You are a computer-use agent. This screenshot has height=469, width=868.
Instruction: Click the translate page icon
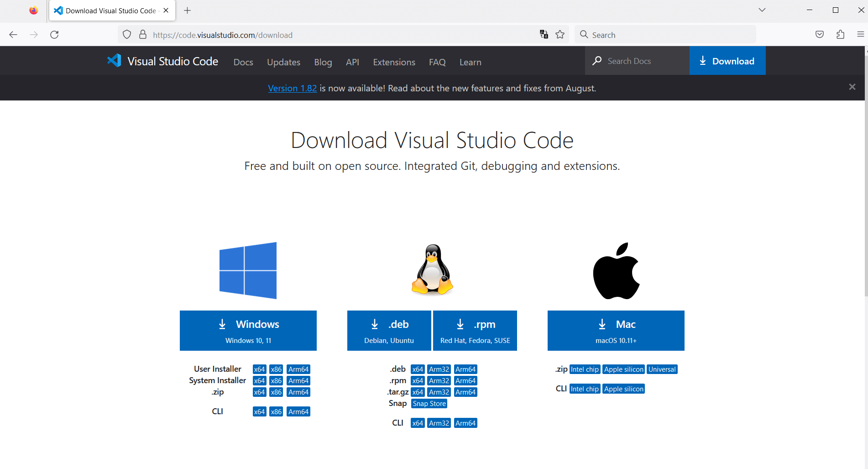coord(544,35)
